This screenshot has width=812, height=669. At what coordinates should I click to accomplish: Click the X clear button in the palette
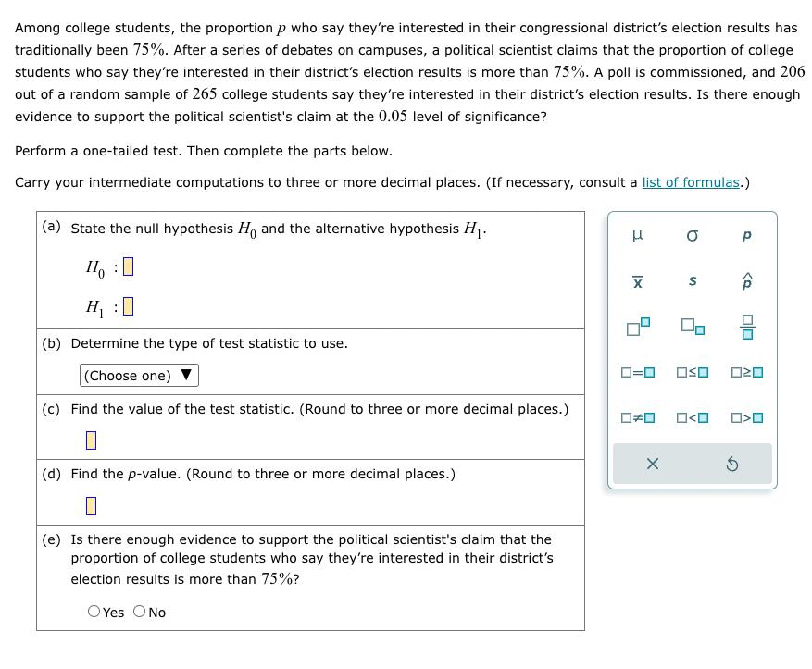(652, 464)
